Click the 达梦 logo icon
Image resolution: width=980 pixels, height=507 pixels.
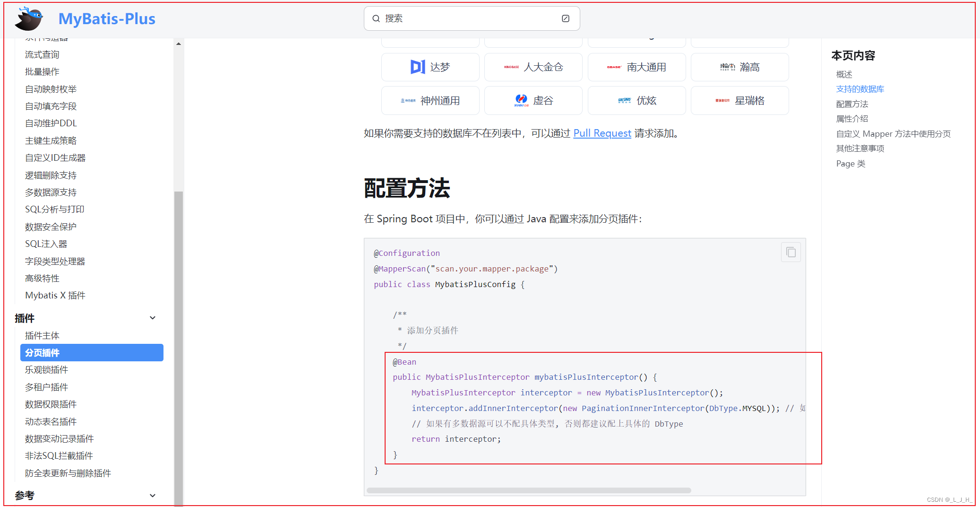418,67
